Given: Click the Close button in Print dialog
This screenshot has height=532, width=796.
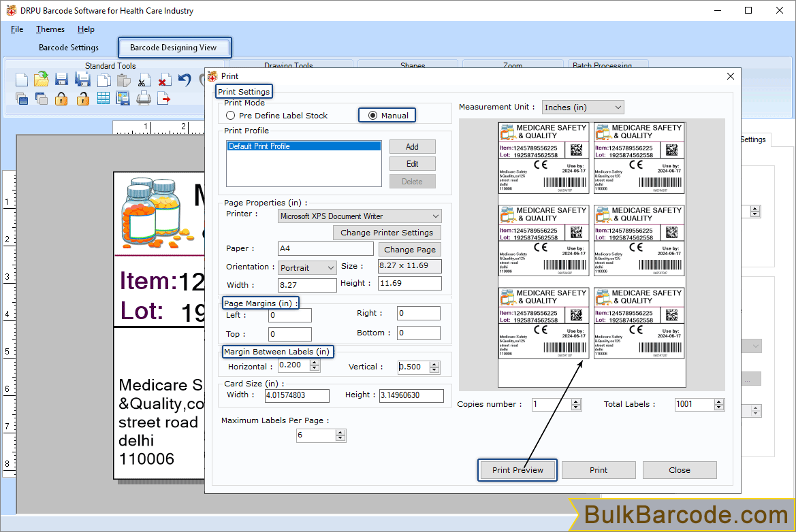Looking at the screenshot, I should (680, 470).
